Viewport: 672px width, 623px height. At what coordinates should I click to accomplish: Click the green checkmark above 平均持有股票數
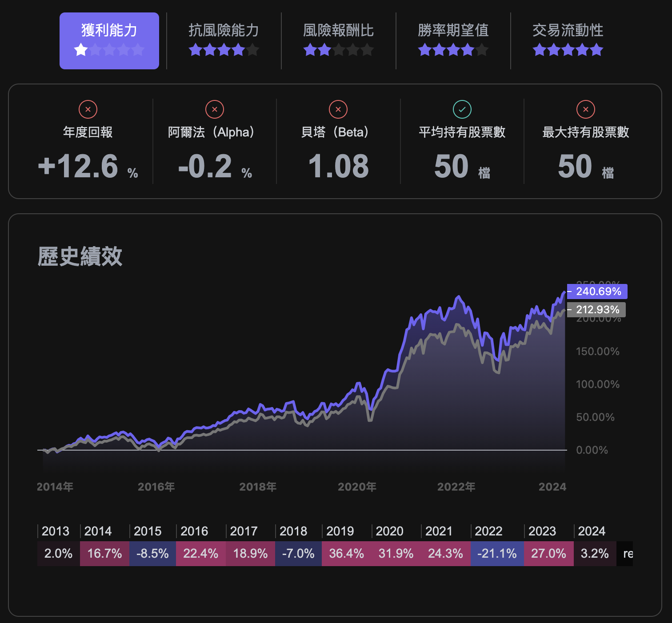pos(462,109)
